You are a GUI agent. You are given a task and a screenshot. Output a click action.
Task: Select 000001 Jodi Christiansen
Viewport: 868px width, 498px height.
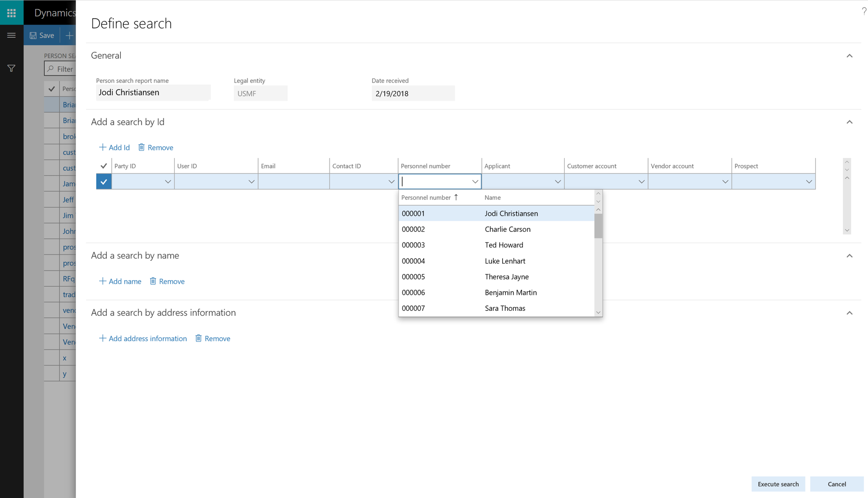(x=497, y=213)
